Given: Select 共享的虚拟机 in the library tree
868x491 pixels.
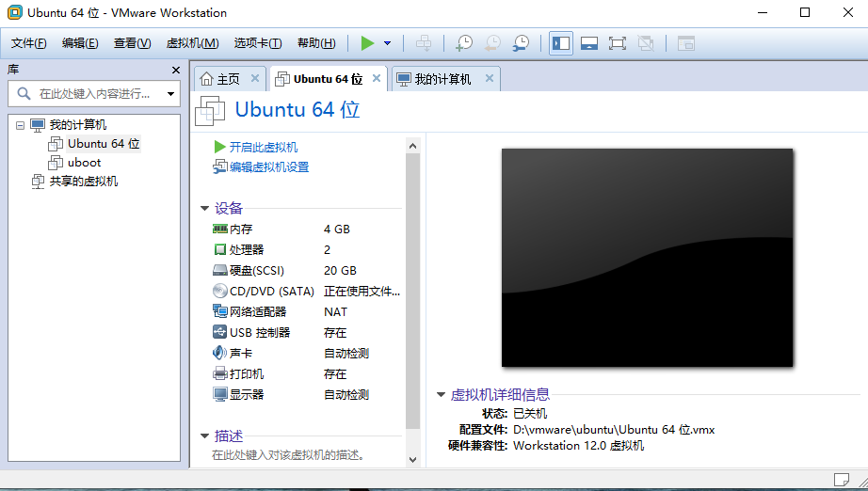Looking at the screenshot, I should tap(84, 182).
